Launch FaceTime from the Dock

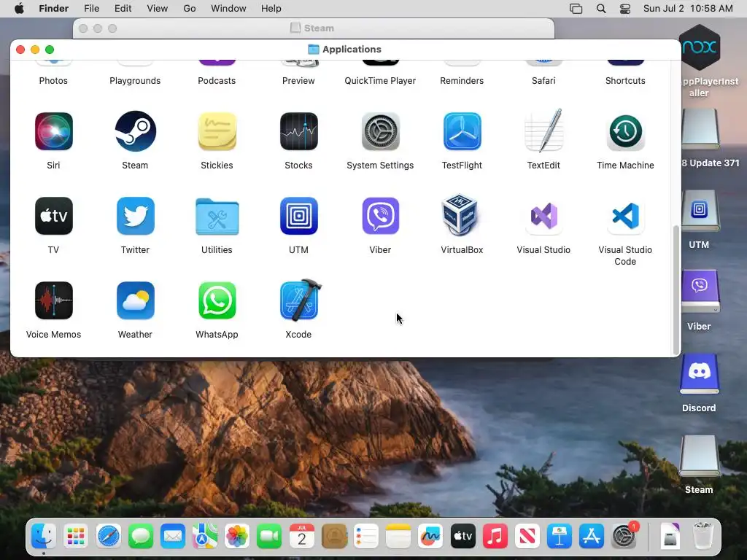point(269,536)
